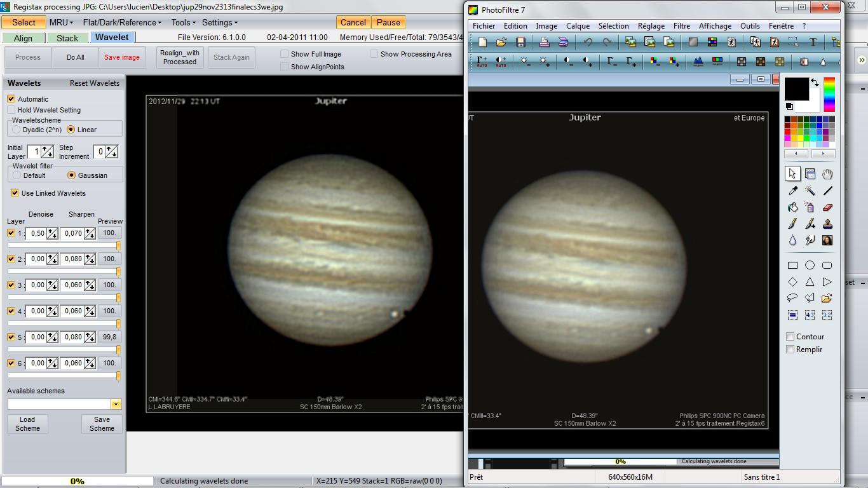This screenshot has height=488, width=868.
Task: Switch to the Wavelet tab
Action: pos(112,37)
